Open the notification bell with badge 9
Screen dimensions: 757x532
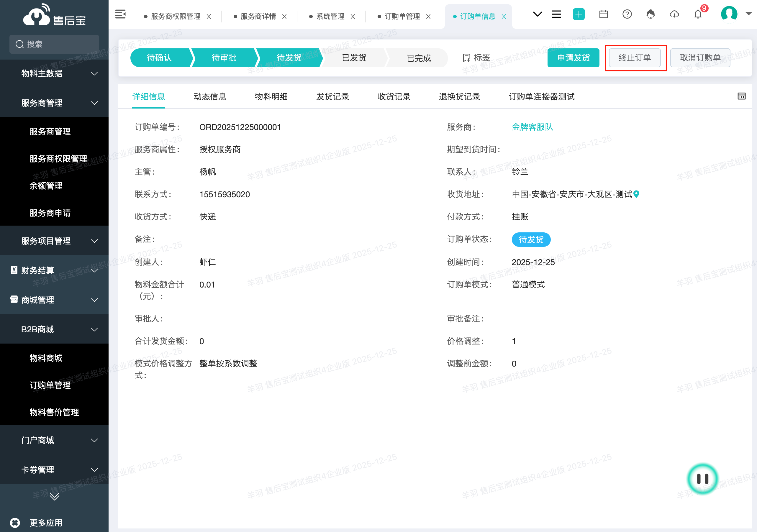point(698,14)
